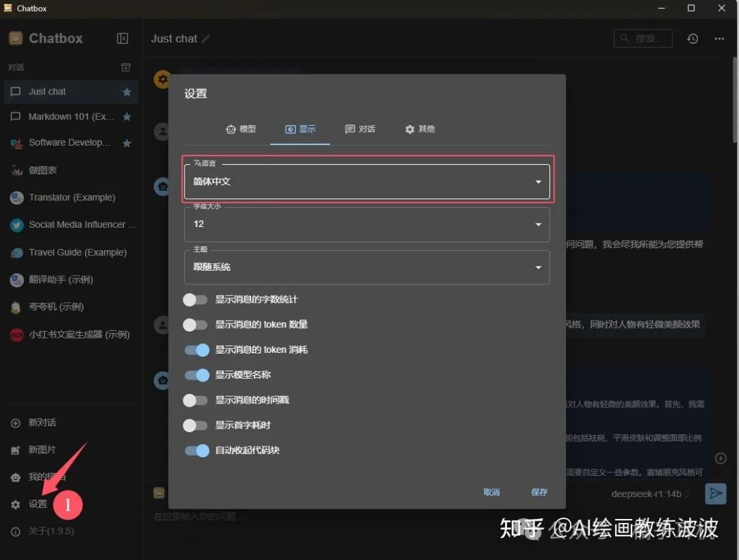Switch to 其他 settings tab
The width and height of the screenshot is (739, 560).
420,129
